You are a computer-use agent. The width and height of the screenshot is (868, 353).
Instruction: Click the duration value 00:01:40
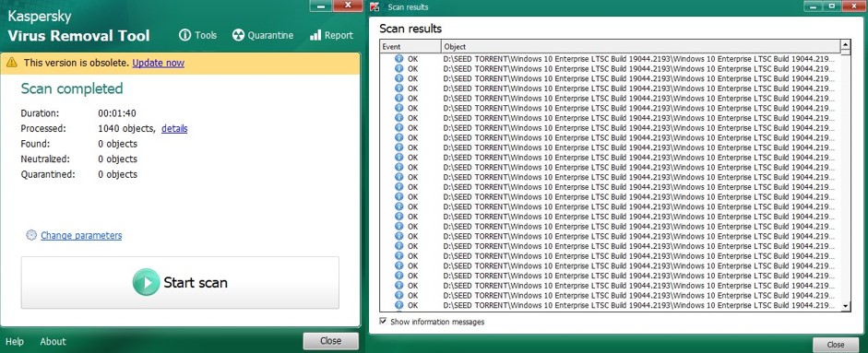tap(117, 113)
